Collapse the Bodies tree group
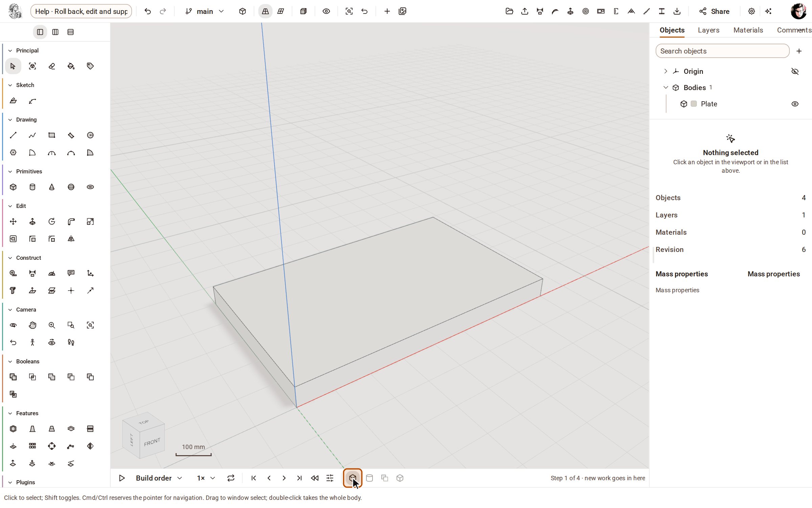 (666, 87)
